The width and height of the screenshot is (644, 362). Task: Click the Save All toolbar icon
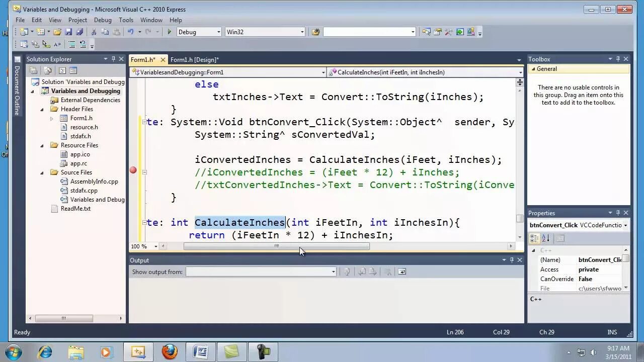79,32
